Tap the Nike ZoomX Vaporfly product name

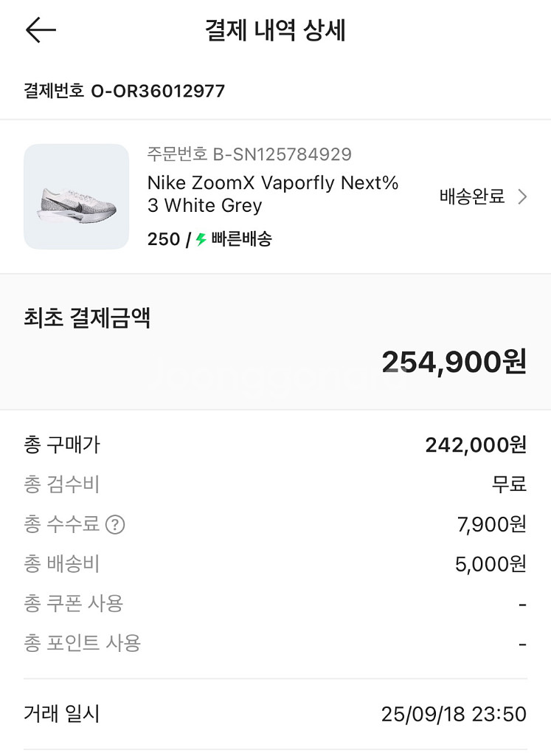pos(273,194)
